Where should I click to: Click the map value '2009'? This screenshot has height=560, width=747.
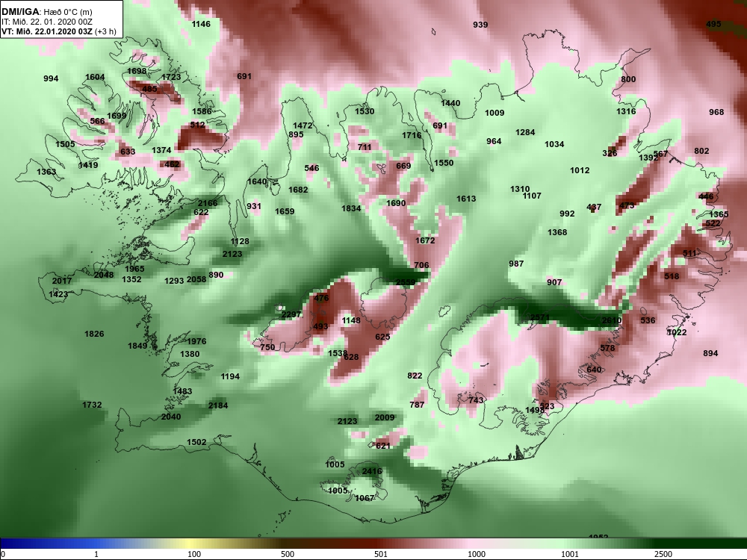click(x=385, y=417)
